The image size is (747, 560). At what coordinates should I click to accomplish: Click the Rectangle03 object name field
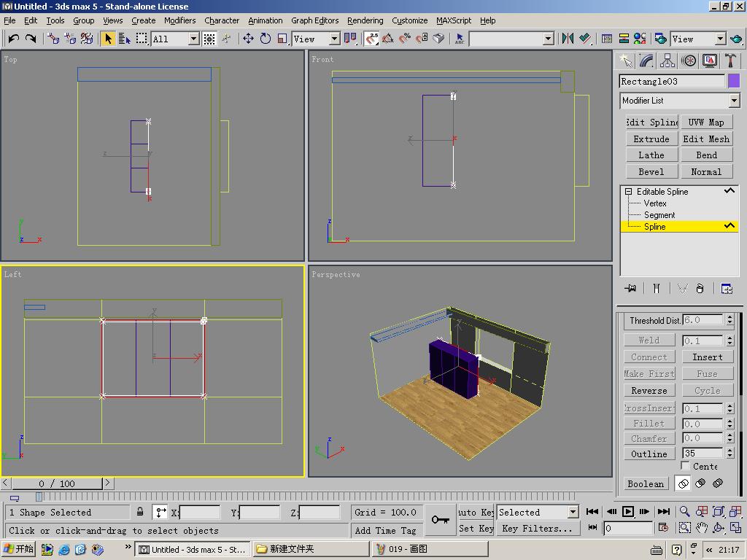672,82
